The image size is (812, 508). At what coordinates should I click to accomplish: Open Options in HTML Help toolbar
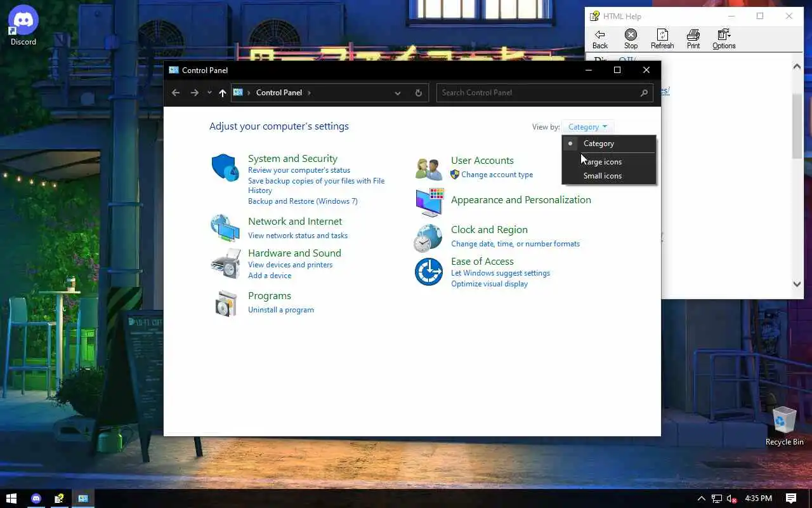724,39
